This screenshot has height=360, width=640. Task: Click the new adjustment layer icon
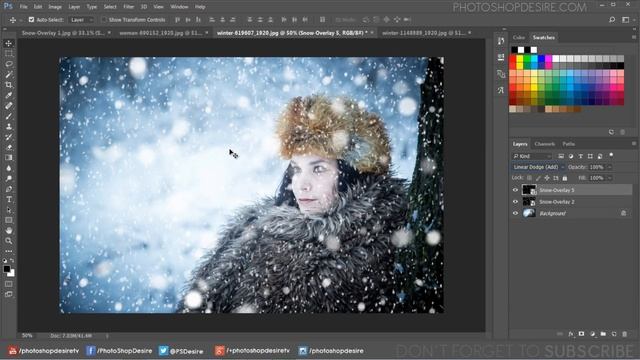tap(593, 334)
